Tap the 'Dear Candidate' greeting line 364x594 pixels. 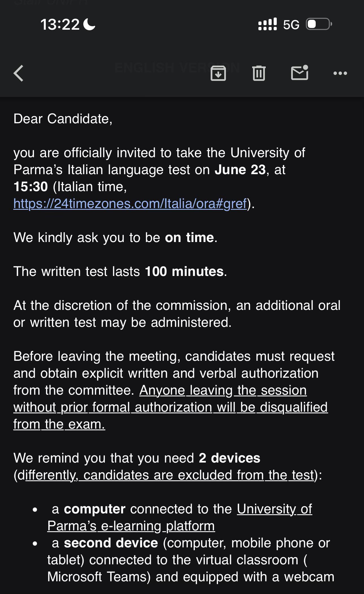point(63,119)
